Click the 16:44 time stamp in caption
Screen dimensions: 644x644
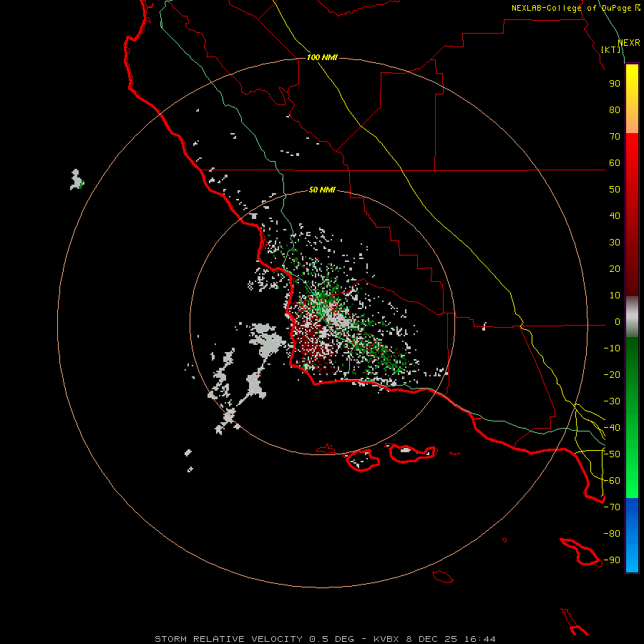(480, 639)
